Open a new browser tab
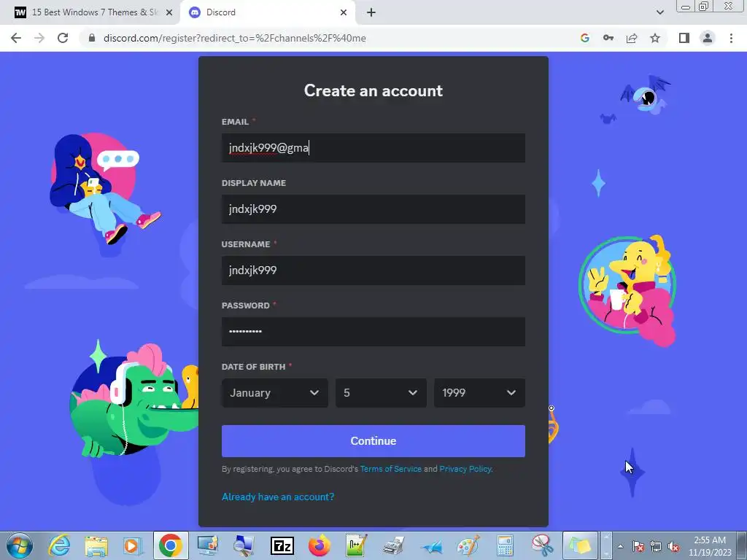This screenshot has width=747, height=560. (x=371, y=12)
